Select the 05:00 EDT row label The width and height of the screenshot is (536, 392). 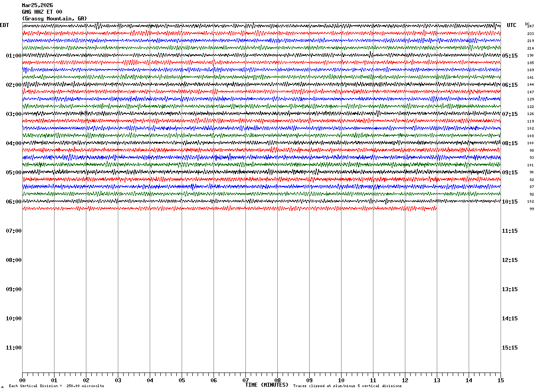(x=14, y=173)
